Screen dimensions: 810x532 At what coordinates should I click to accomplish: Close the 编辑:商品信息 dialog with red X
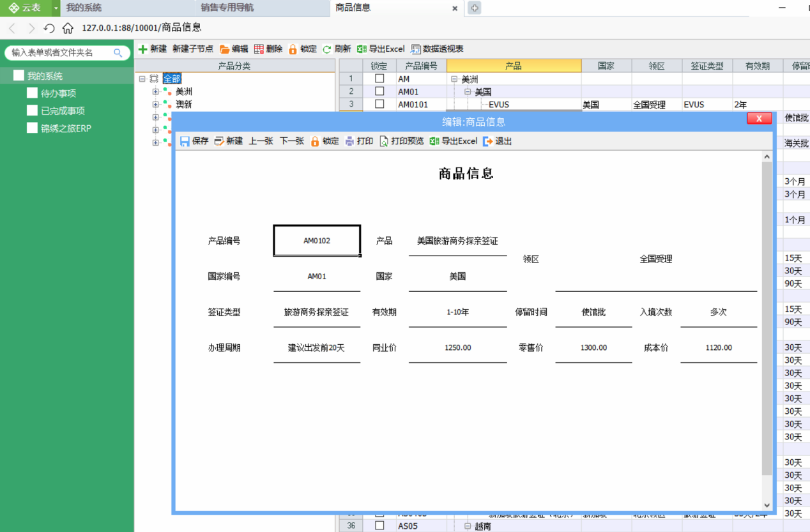[x=759, y=119]
